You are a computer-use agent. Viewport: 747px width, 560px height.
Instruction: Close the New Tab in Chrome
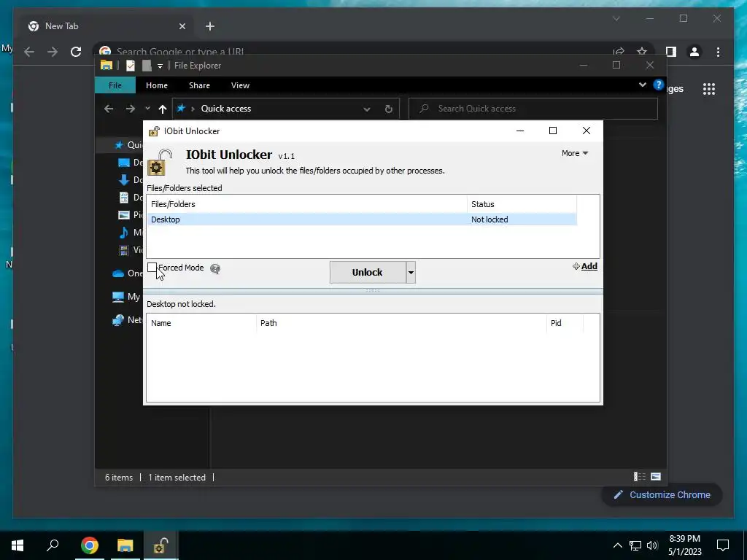[182, 27]
